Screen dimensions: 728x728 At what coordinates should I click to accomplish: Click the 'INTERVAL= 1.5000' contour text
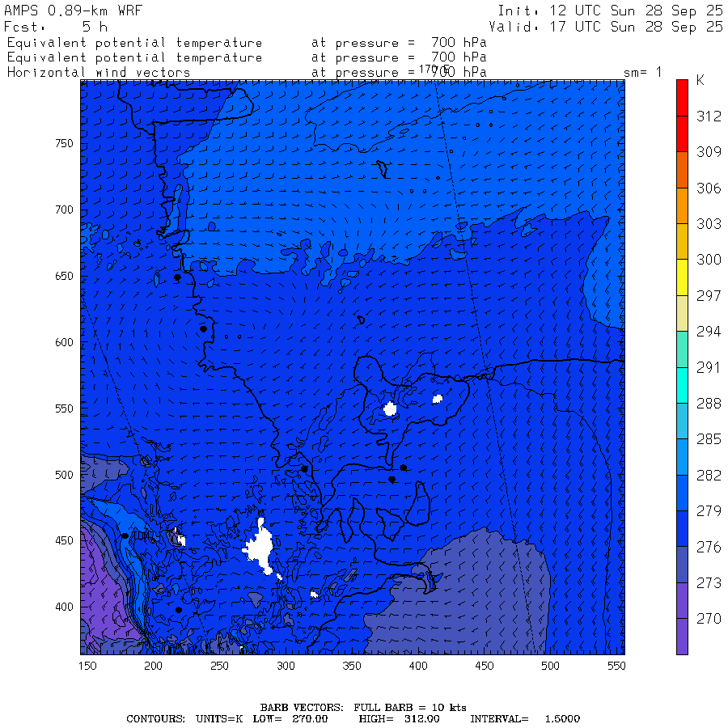[525, 719]
